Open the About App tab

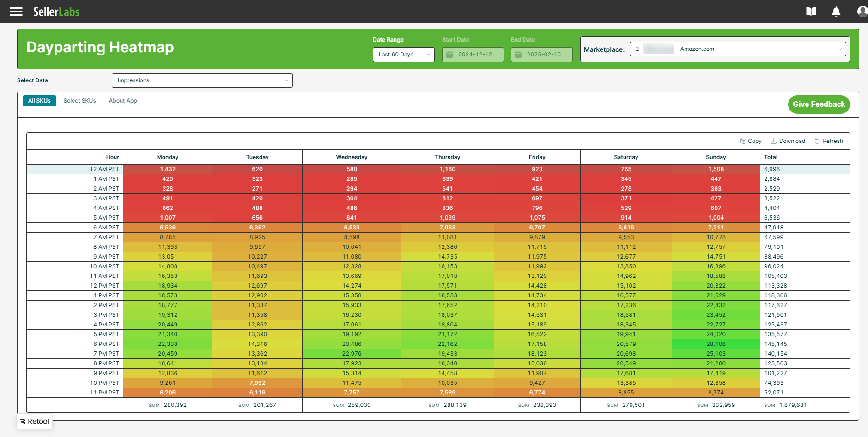click(123, 101)
